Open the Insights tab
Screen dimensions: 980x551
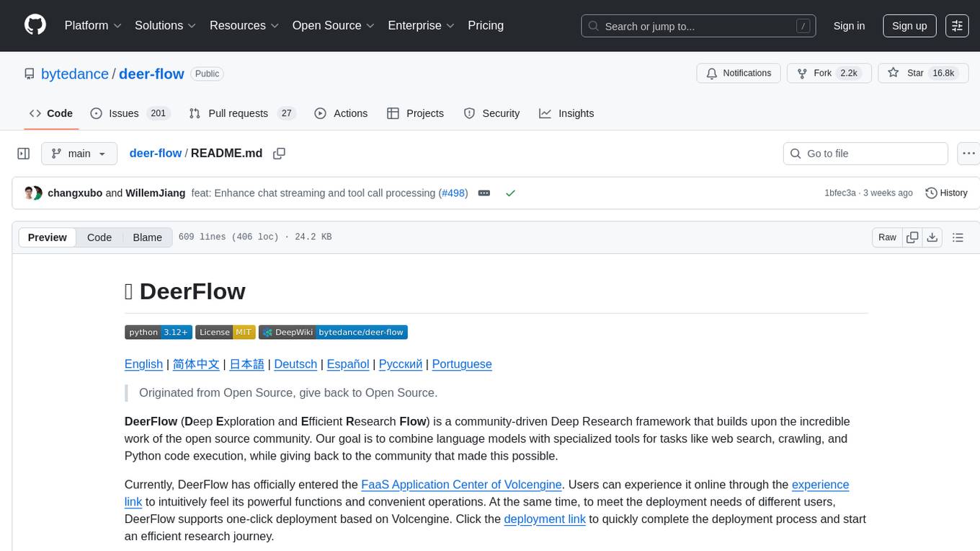pos(567,113)
